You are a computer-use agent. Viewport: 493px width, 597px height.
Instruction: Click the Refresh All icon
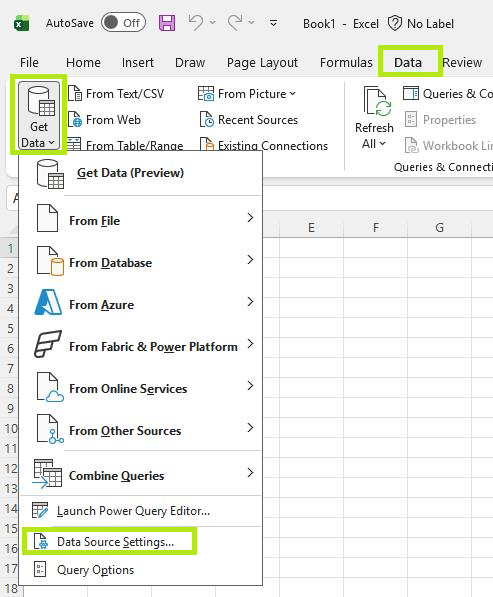pos(377,101)
